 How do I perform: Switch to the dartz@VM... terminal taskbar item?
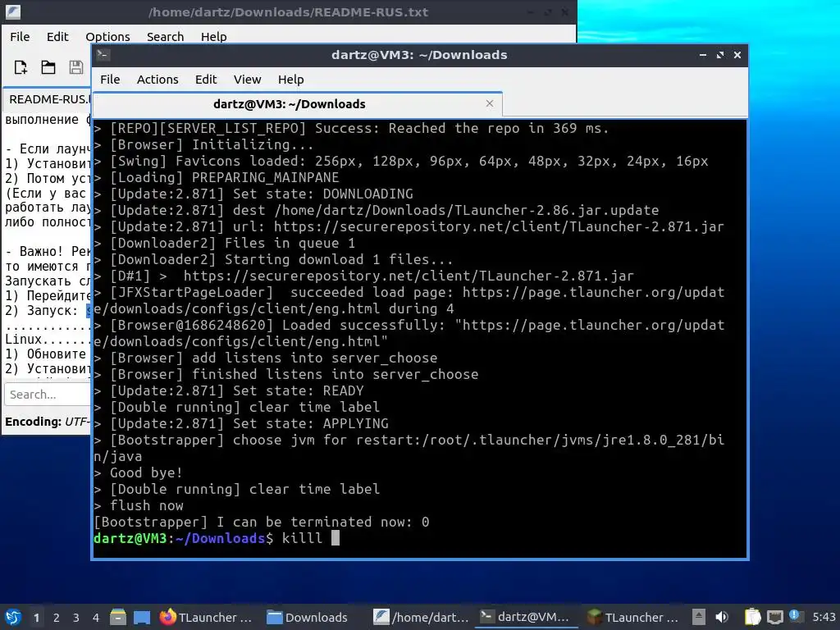525,617
